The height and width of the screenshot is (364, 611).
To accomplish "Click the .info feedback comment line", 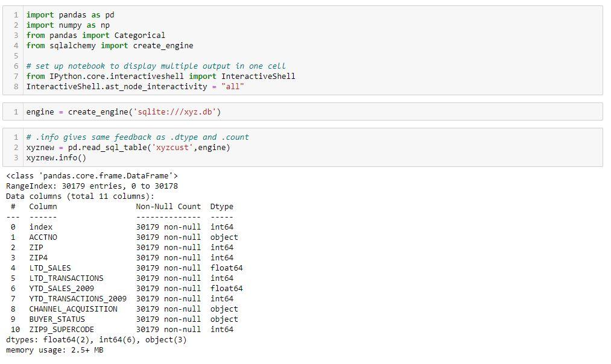I will point(137,137).
